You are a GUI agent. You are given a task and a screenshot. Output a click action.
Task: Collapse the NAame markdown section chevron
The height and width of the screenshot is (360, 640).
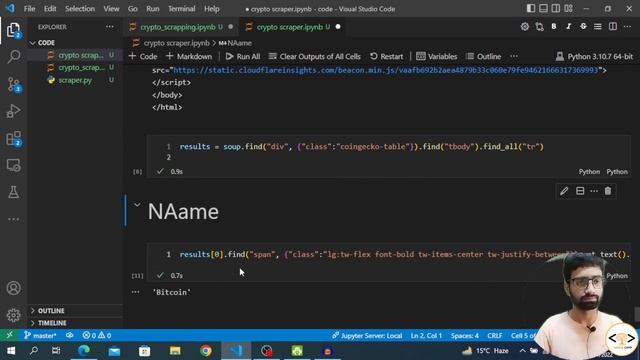[x=137, y=205]
